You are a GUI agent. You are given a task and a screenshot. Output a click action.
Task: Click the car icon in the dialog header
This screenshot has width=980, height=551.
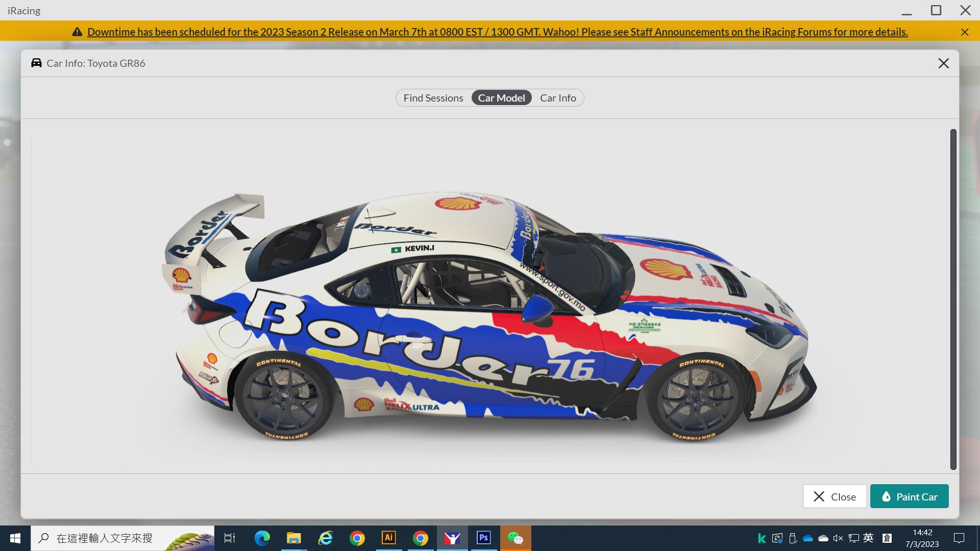[36, 63]
